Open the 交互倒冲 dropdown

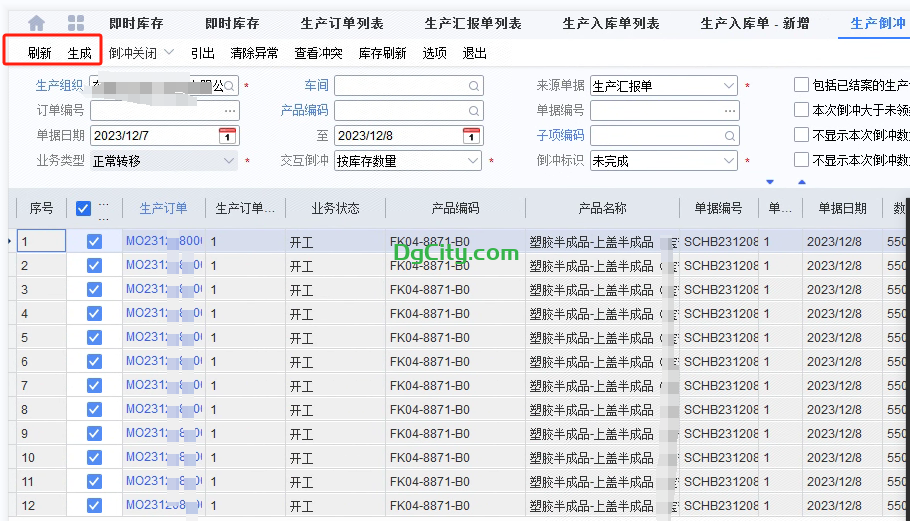point(473,161)
